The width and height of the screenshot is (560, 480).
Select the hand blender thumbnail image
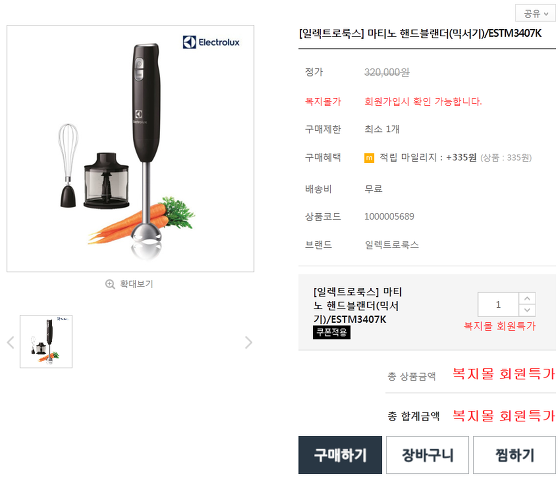(46, 341)
